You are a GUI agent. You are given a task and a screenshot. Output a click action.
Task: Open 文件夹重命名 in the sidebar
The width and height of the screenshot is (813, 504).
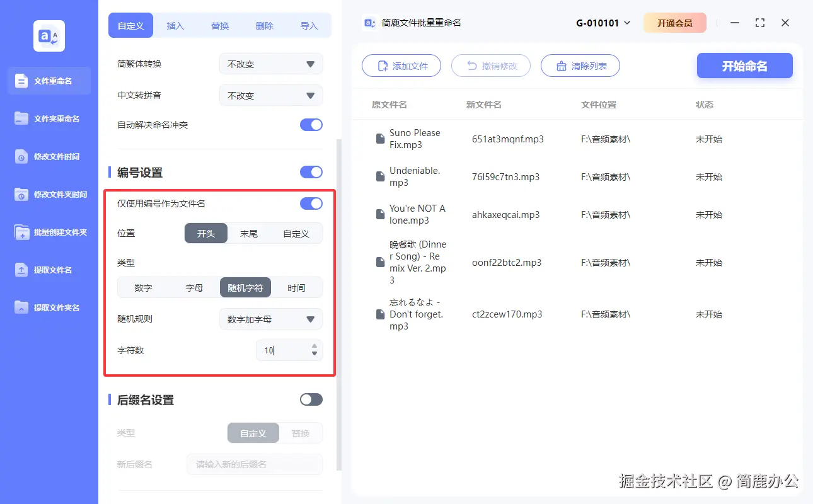[x=49, y=118]
